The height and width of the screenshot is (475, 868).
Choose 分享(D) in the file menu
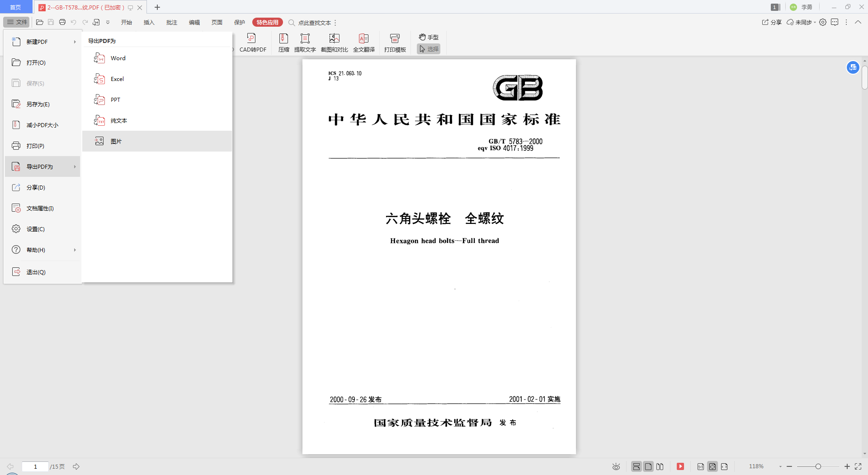[x=43, y=187]
